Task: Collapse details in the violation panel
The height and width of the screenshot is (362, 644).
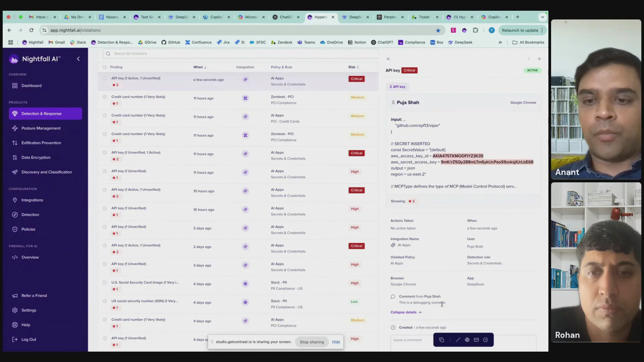Action: (406, 312)
